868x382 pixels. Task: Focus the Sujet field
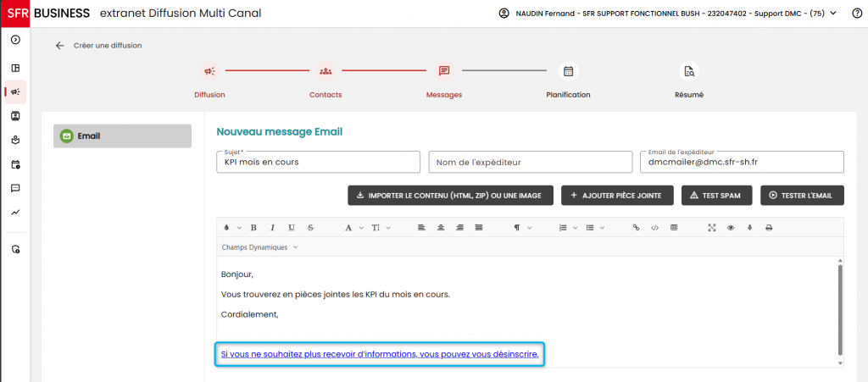point(319,162)
